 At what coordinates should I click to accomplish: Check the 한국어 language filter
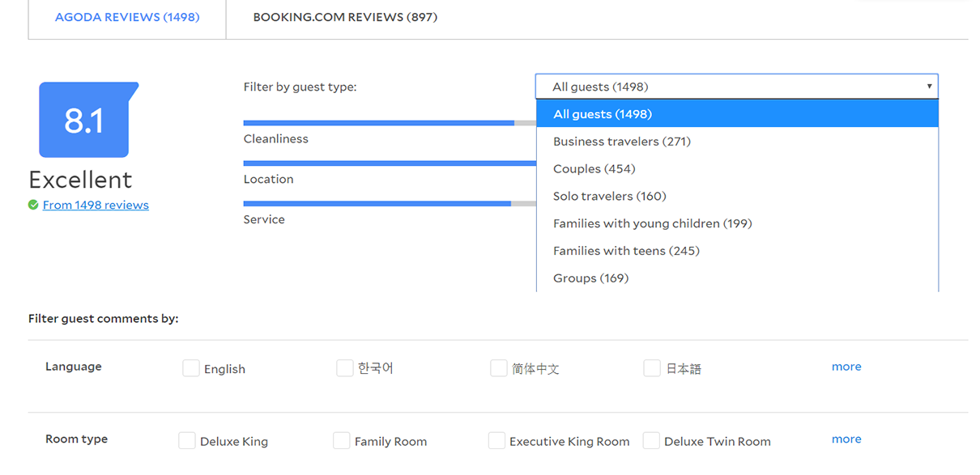344,367
